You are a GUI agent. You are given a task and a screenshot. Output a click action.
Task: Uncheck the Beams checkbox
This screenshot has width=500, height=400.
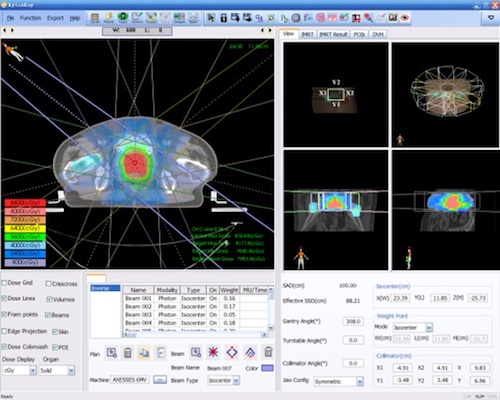[x=48, y=315]
